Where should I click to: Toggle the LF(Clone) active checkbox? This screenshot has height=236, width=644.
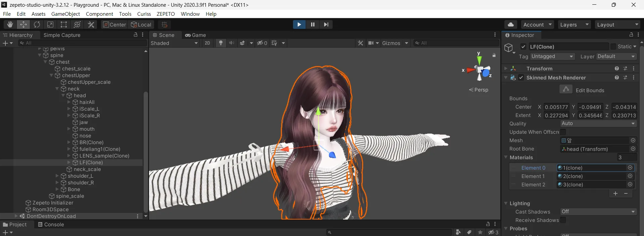[523, 47]
